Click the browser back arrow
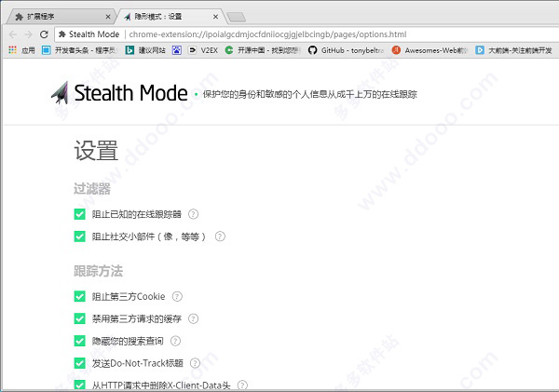559x392 pixels. tap(13, 34)
